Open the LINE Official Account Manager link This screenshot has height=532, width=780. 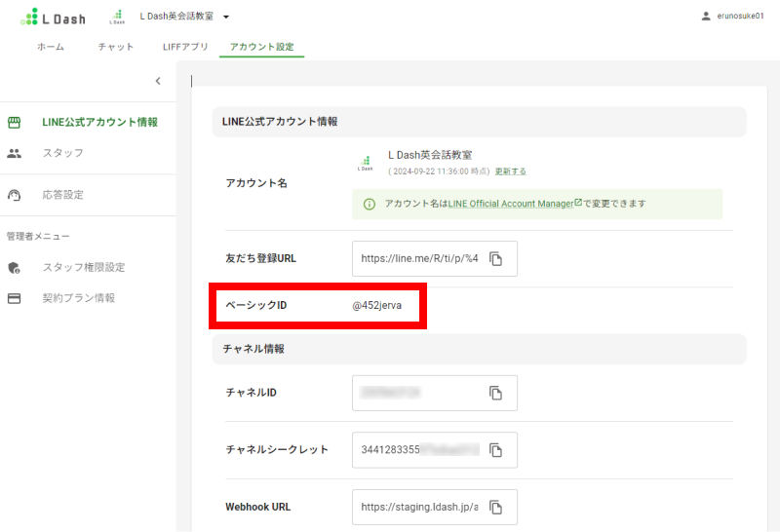point(511,204)
